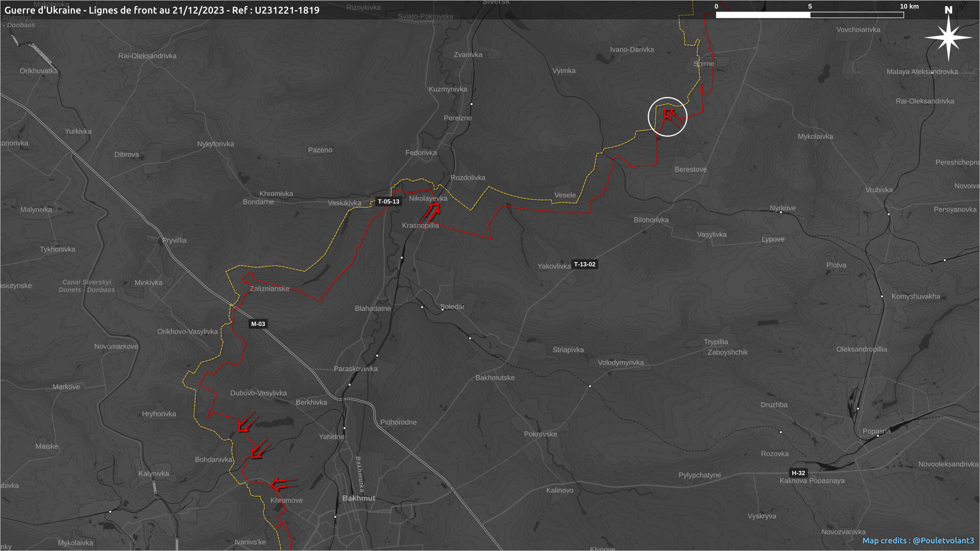Click the Bohdanivka label

pyautogui.click(x=213, y=460)
